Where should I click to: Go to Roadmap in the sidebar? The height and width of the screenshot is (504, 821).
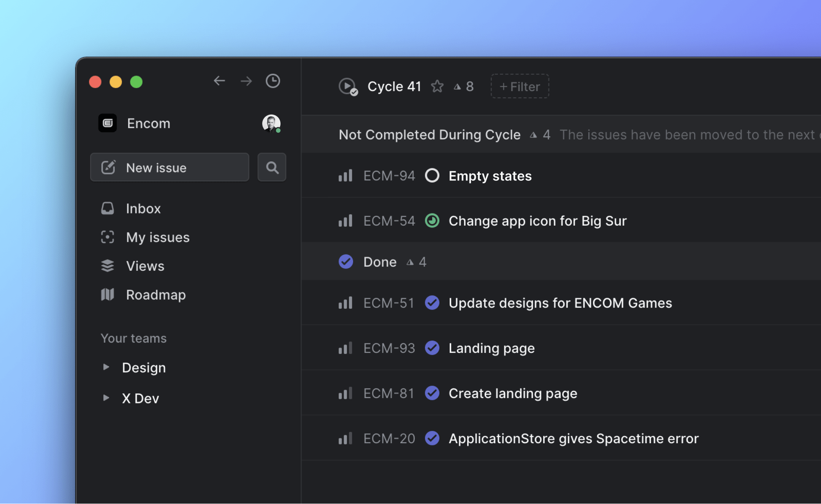tap(155, 295)
